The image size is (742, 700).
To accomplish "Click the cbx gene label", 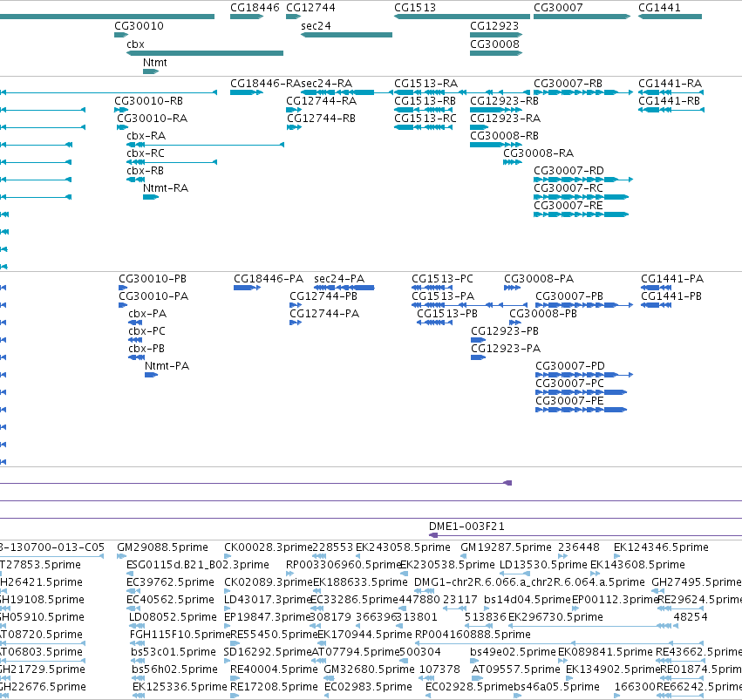I will pyautogui.click(x=135, y=44).
